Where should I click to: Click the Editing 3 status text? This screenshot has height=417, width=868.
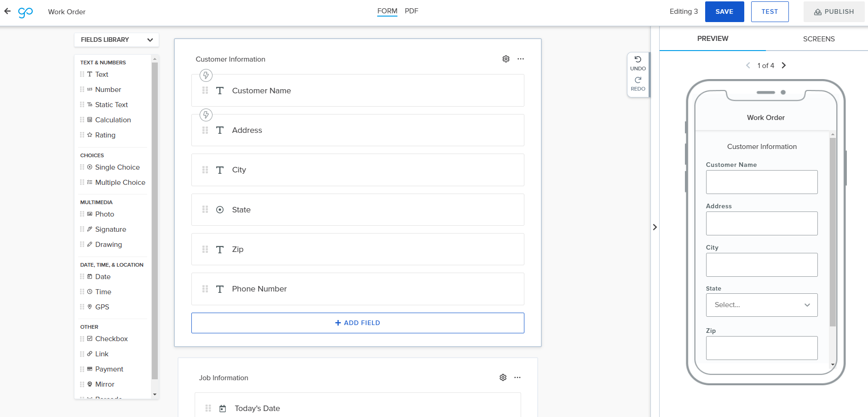[684, 11]
